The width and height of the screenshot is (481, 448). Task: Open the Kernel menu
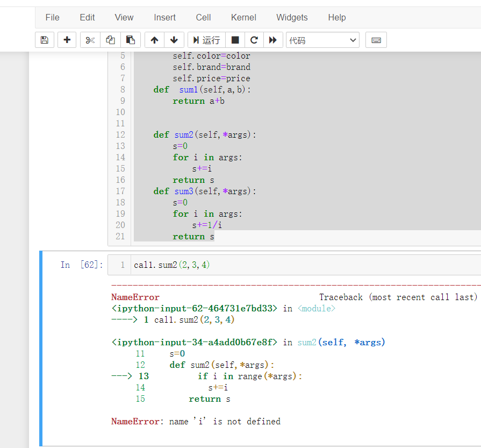point(243,18)
